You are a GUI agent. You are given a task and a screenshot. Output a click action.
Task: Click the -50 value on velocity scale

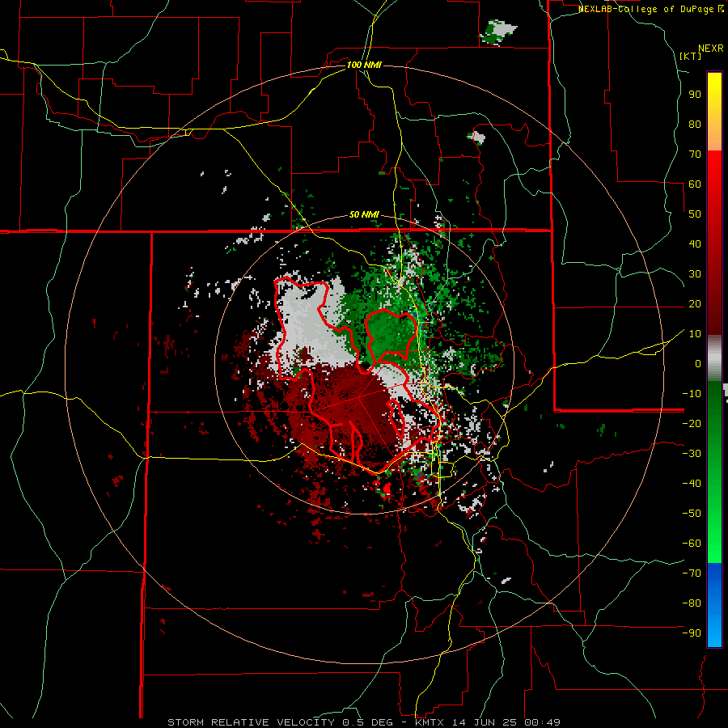click(692, 514)
